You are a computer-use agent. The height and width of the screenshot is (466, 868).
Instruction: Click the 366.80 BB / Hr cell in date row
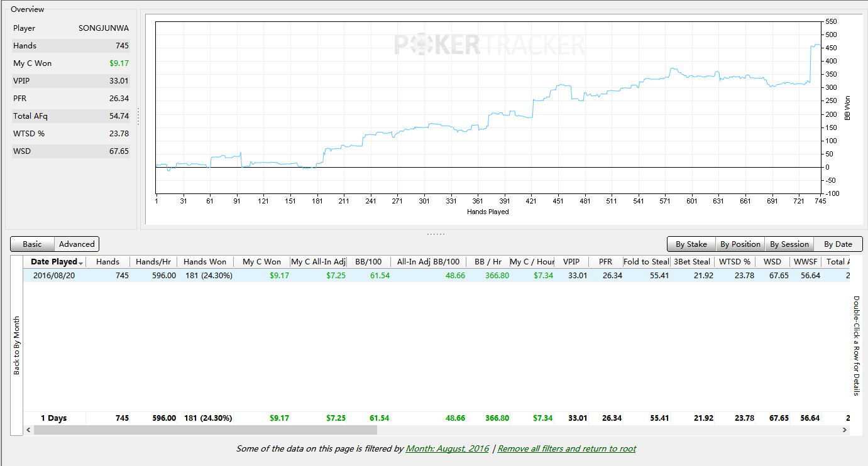click(497, 275)
